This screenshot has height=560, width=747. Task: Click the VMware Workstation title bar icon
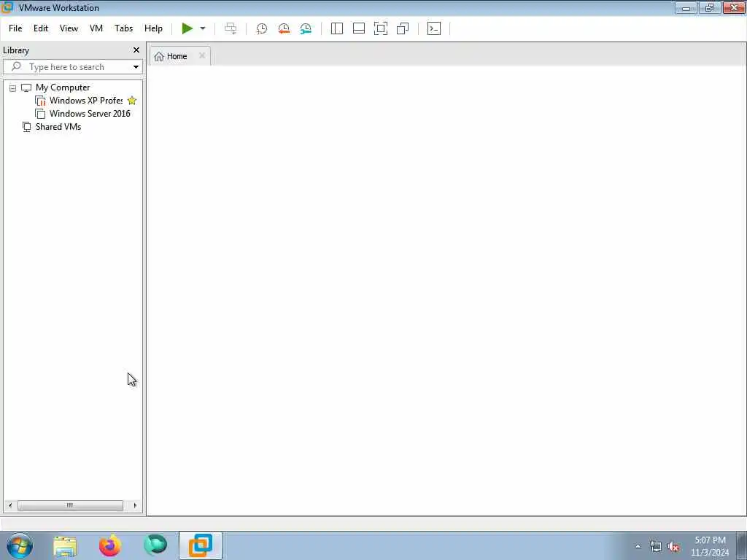(7, 7)
